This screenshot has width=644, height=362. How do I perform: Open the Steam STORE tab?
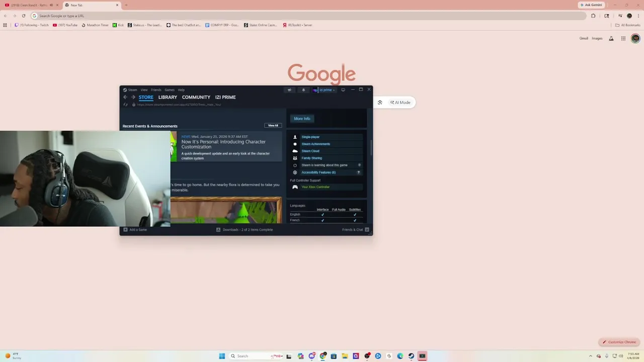pyautogui.click(x=146, y=97)
